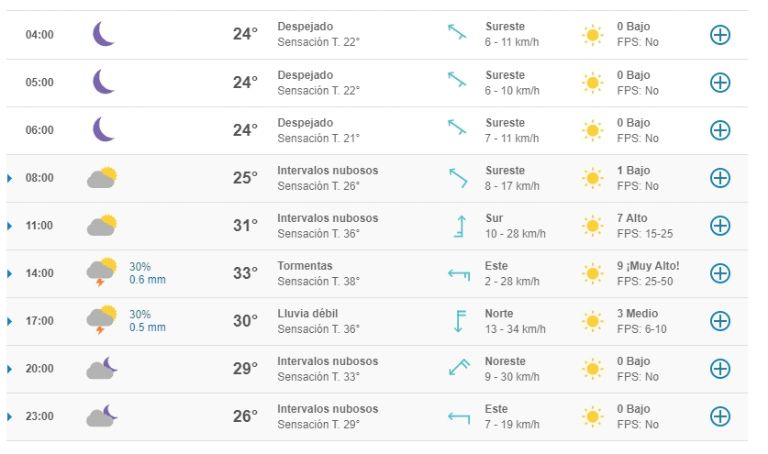Expand details with the plus icon for 04:00
Image resolution: width=768 pixels, height=454 pixels.
pyautogui.click(x=720, y=35)
